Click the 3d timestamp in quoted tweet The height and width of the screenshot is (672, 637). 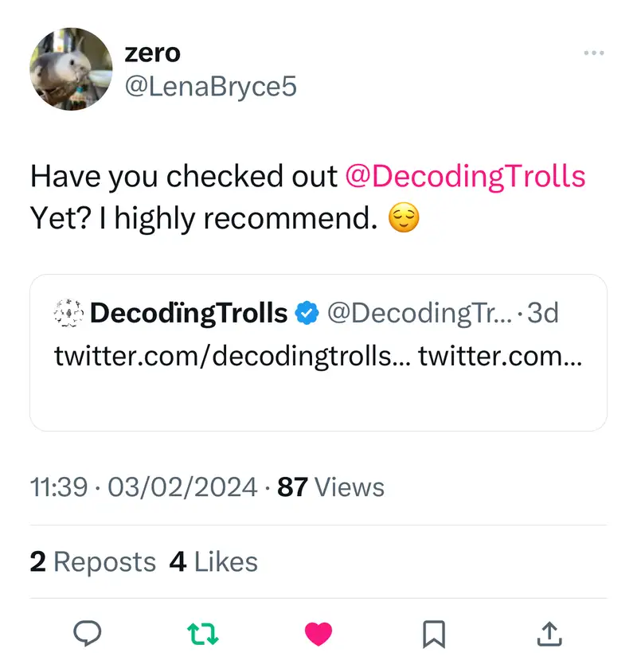(543, 314)
